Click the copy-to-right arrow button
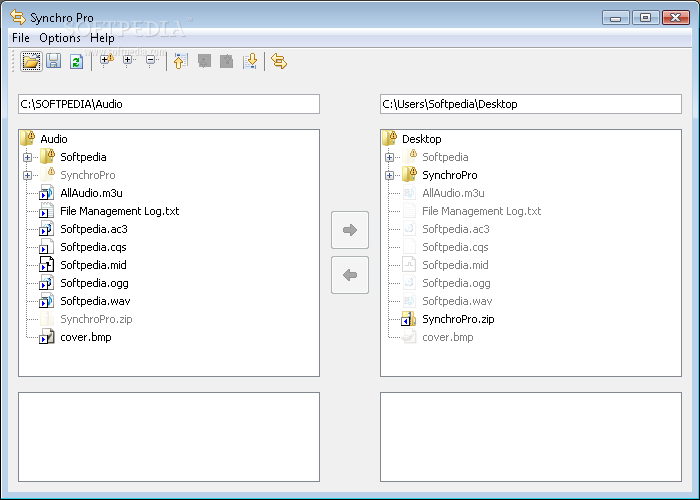The height and width of the screenshot is (500, 700). tap(350, 230)
